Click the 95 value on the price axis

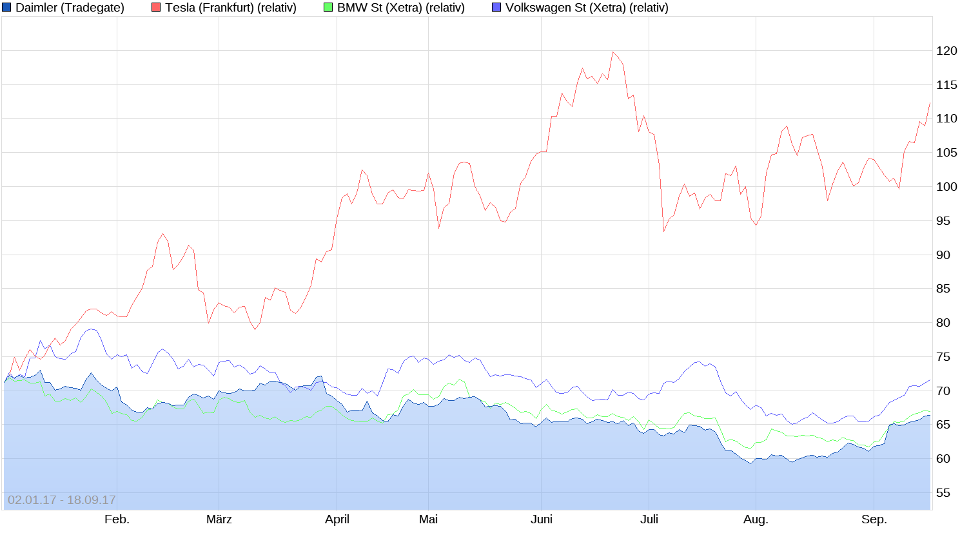943,221
